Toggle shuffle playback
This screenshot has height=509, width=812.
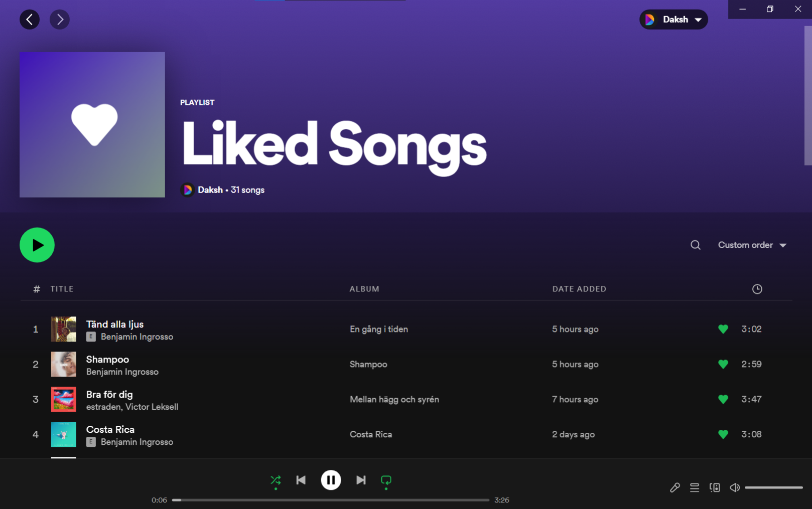coord(276,480)
